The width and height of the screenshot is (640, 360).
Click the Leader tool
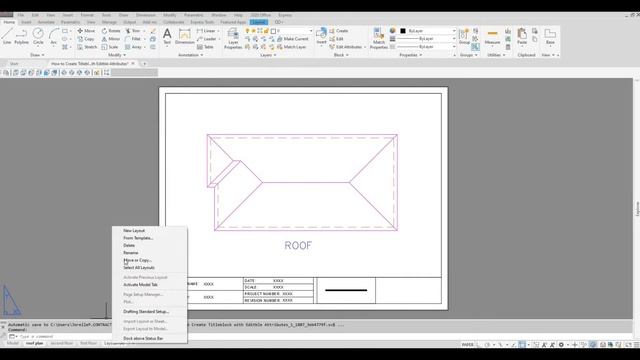(207, 39)
